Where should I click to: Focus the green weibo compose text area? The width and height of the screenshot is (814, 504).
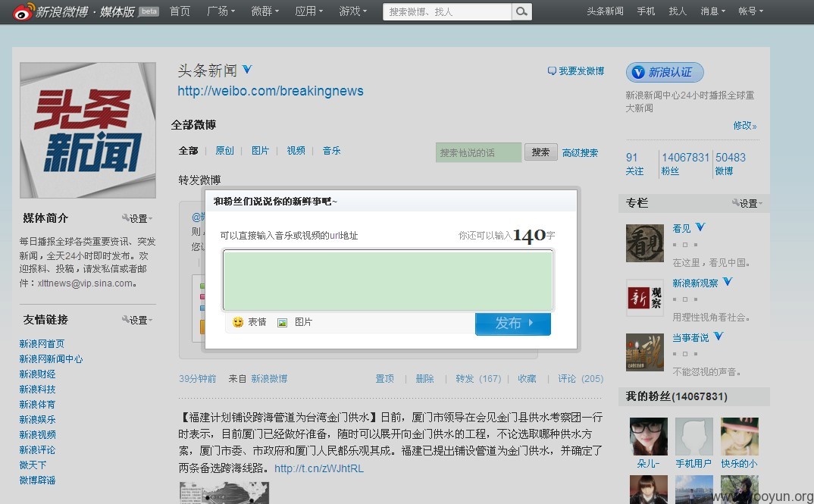388,280
